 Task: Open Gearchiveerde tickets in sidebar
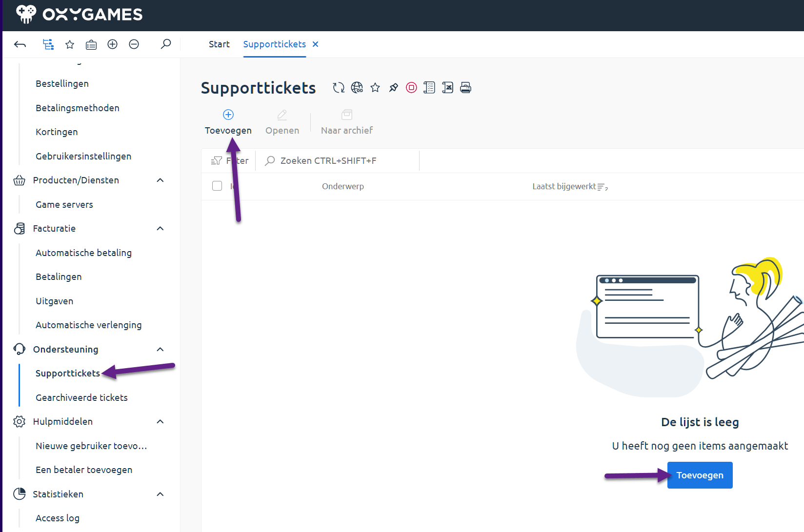click(81, 397)
